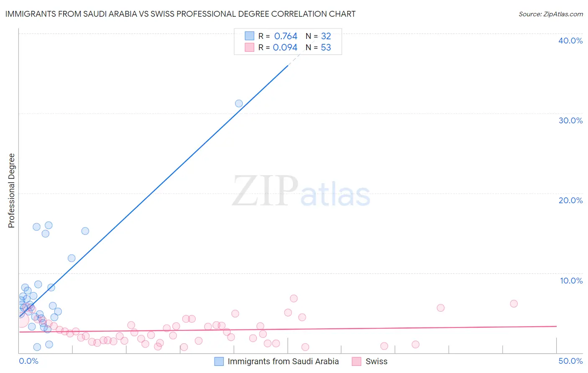The image size is (588, 373).
Task: Click the chart title text
Action: tap(180, 14)
